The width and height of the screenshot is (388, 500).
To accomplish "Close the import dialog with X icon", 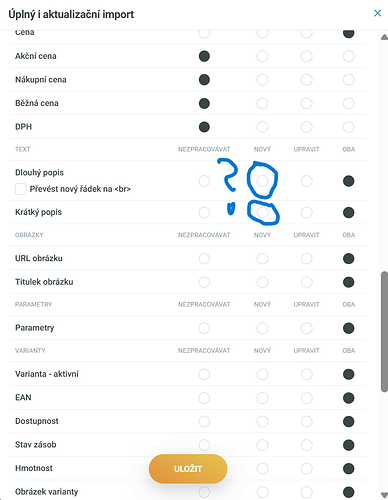I will [377, 13].
